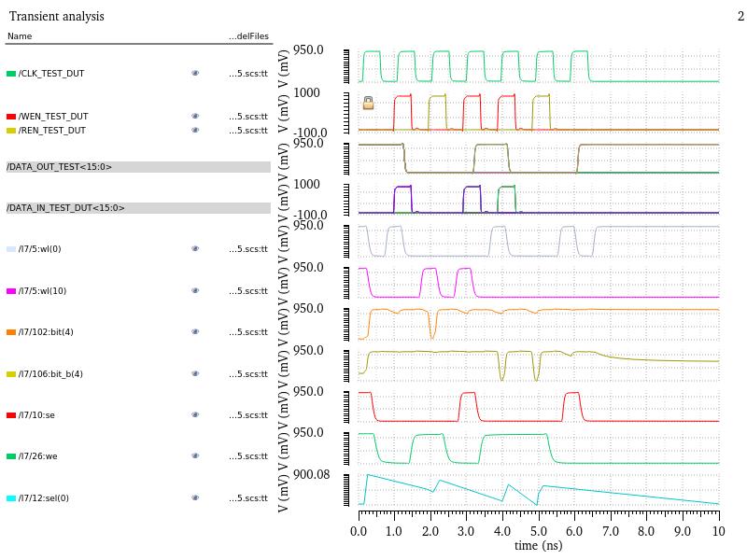747x560 pixels.
Task: Click the eye icon for /I7/102:bit(4)
Action: [195, 332]
